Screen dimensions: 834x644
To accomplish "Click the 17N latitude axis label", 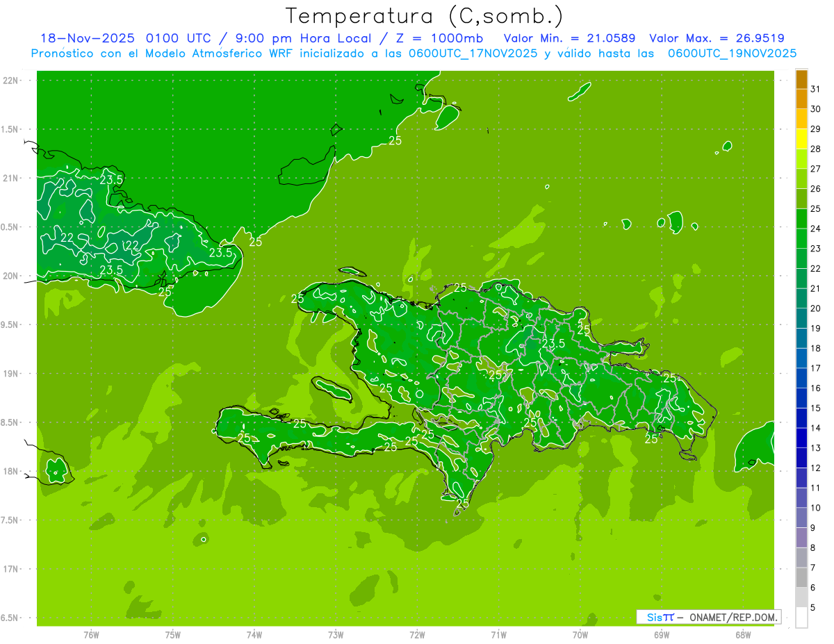I will click(x=13, y=569).
